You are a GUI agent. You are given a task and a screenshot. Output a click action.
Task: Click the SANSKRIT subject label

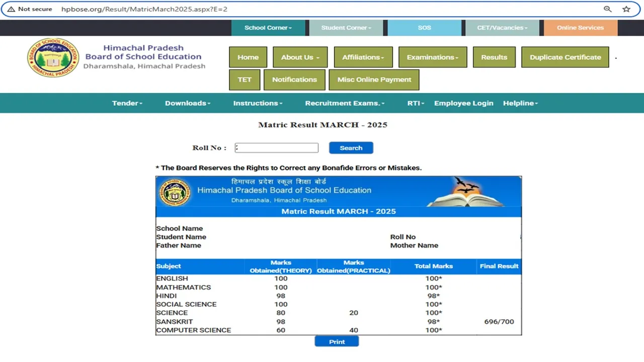175,321
